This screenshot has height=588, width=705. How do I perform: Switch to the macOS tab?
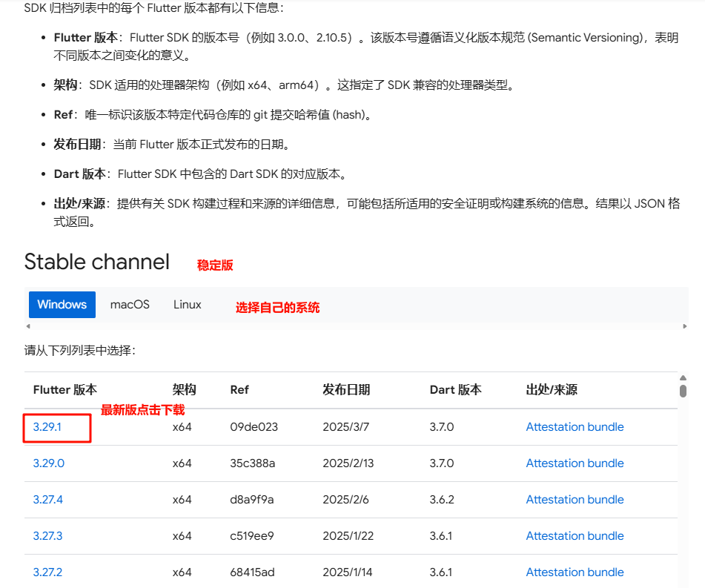point(130,304)
